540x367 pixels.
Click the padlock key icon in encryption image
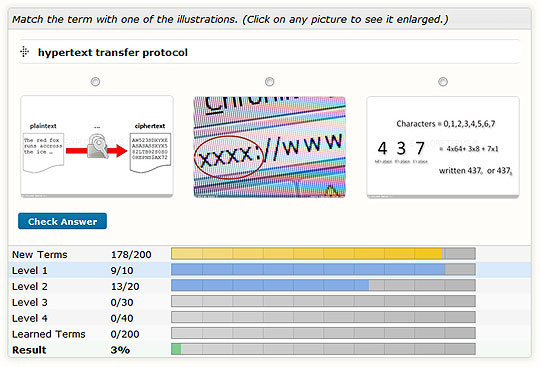pos(97,146)
